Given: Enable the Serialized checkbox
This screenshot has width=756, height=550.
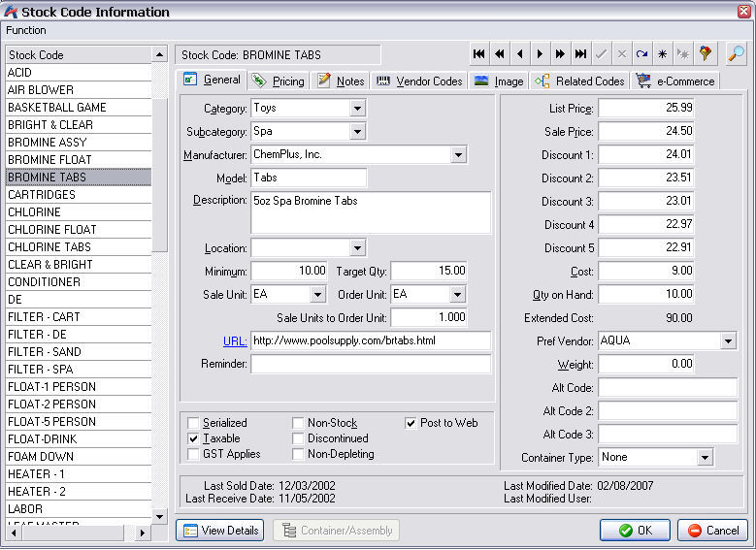Looking at the screenshot, I should click(193, 423).
